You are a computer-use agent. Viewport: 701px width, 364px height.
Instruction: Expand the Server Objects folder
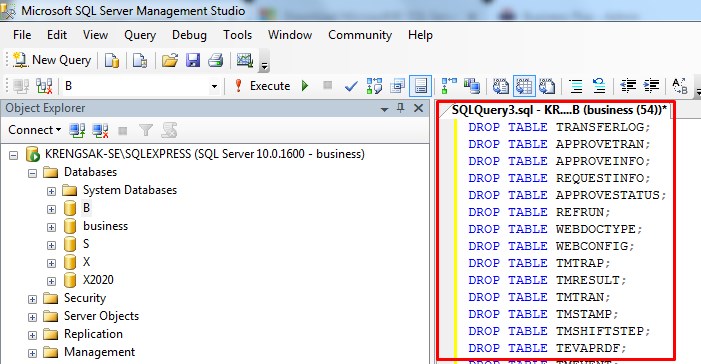[32, 317]
